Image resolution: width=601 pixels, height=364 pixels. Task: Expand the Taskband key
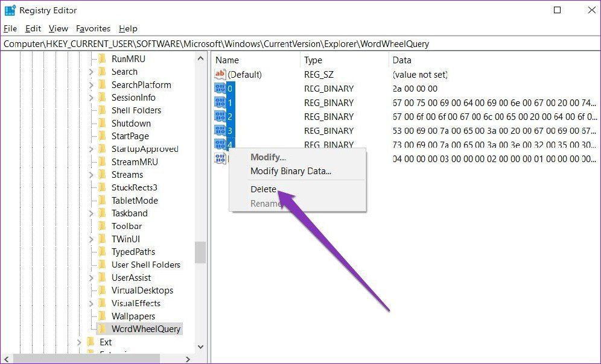coord(91,213)
